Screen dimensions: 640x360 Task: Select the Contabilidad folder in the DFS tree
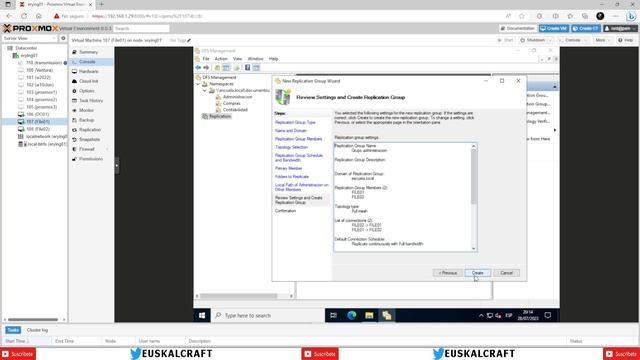click(235, 110)
